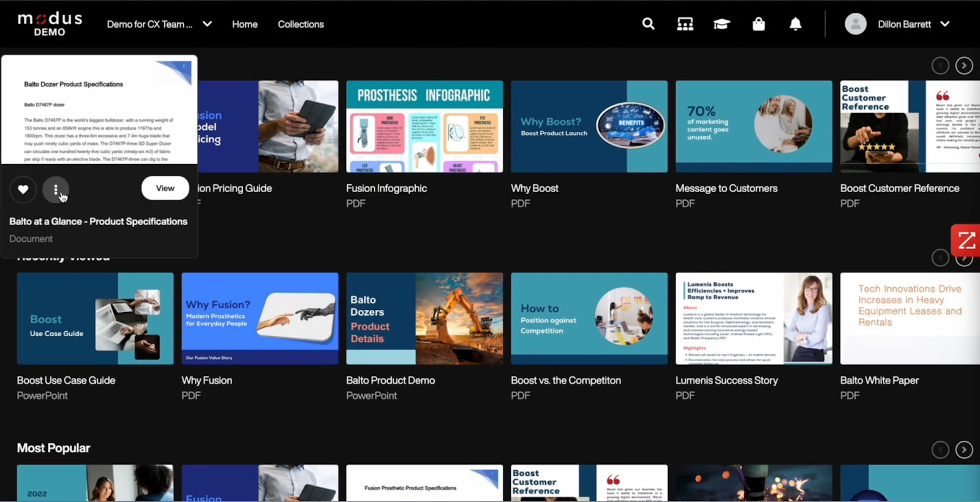Open the Dillon Barrett user menu chevron
Screen dimensions: 980x502
[x=945, y=24]
